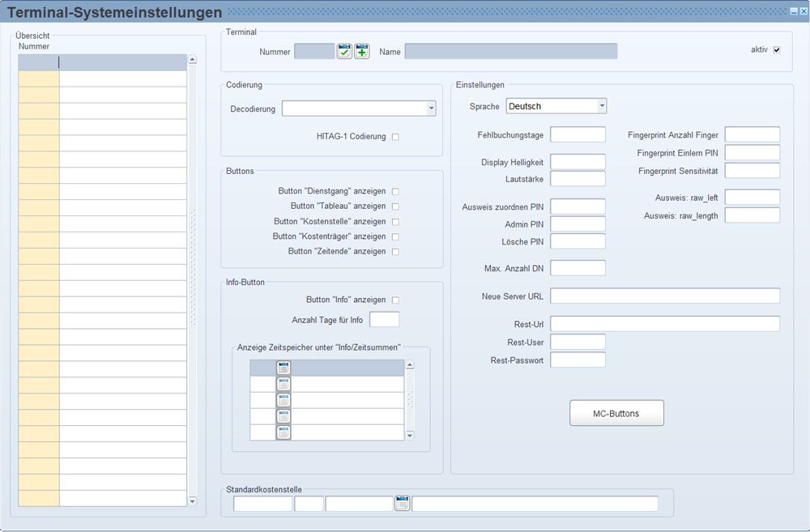Click the Fehlbuchungstage field
Image resolution: width=810 pixels, height=532 pixels.
[578, 134]
